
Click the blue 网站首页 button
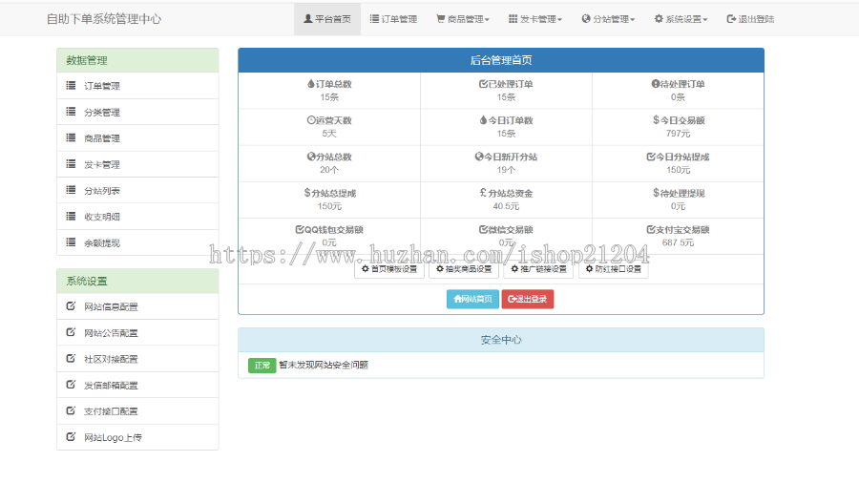point(472,299)
